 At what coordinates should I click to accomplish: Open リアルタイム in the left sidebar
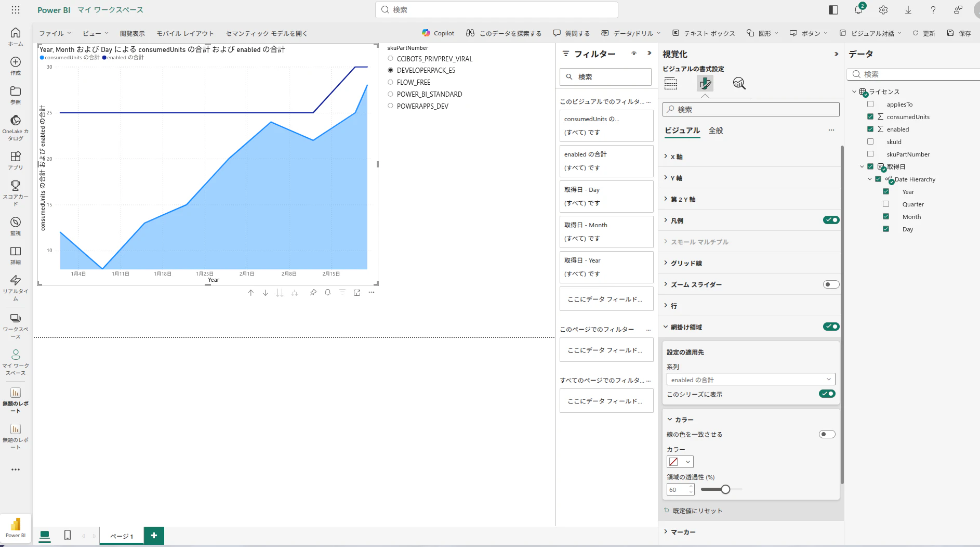tap(16, 288)
